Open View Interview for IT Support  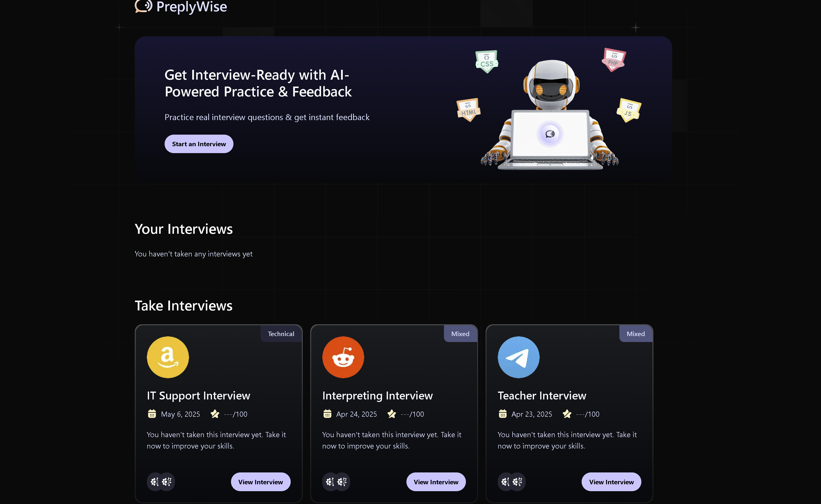click(261, 482)
